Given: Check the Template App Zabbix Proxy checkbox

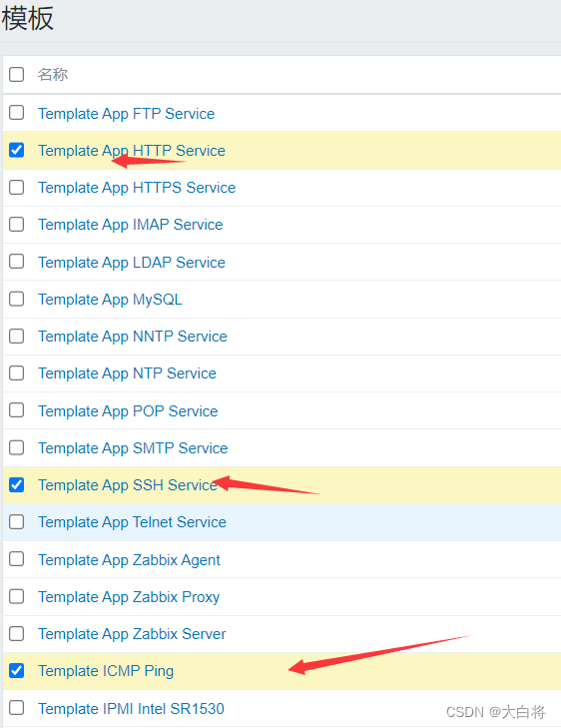Looking at the screenshot, I should 17,596.
